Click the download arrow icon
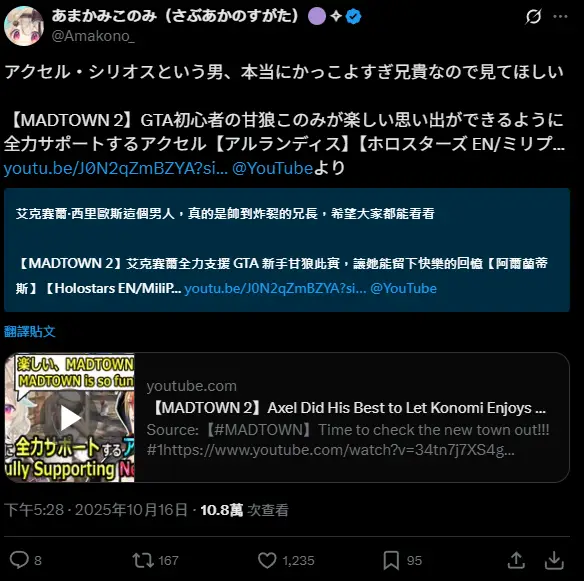584x581 pixels. coord(554,560)
